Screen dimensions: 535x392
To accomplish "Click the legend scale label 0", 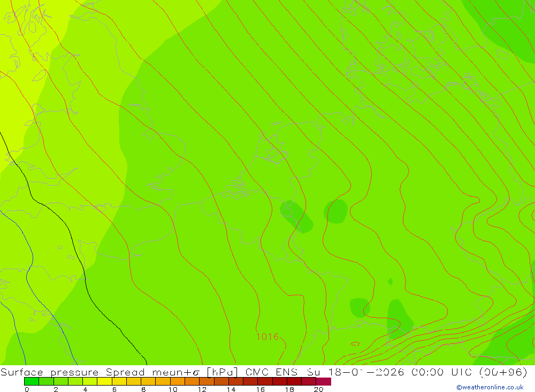I will 27,389.
